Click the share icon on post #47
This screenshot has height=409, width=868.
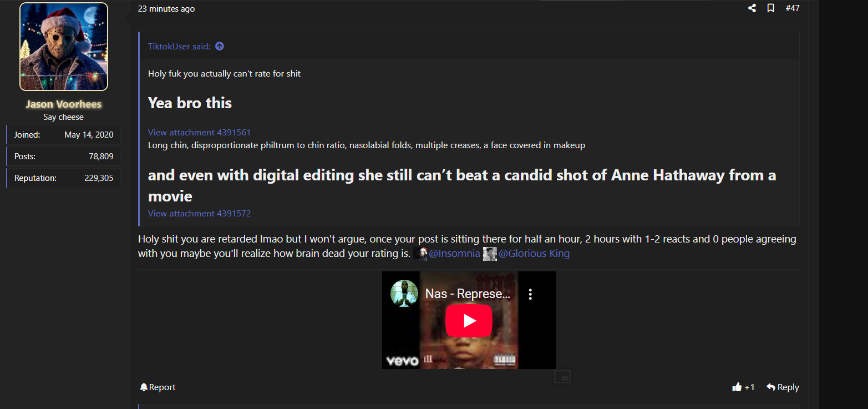point(752,8)
